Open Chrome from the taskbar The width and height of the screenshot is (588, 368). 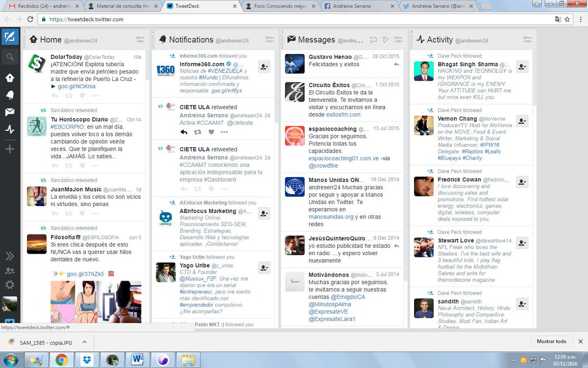tap(61, 360)
